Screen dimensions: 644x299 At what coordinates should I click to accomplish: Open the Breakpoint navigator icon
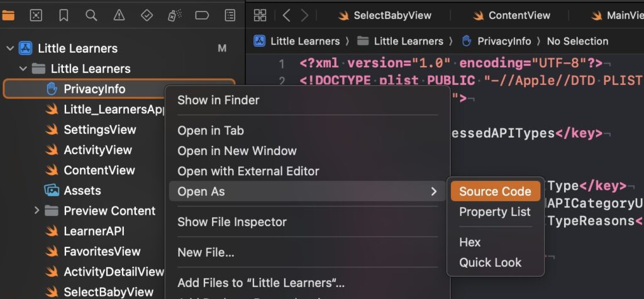point(202,16)
